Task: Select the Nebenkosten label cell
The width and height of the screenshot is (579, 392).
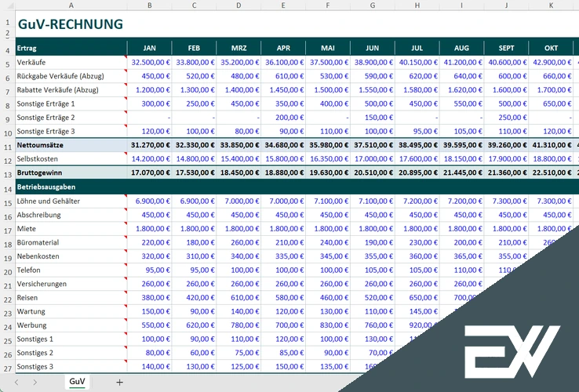Action: (71, 256)
